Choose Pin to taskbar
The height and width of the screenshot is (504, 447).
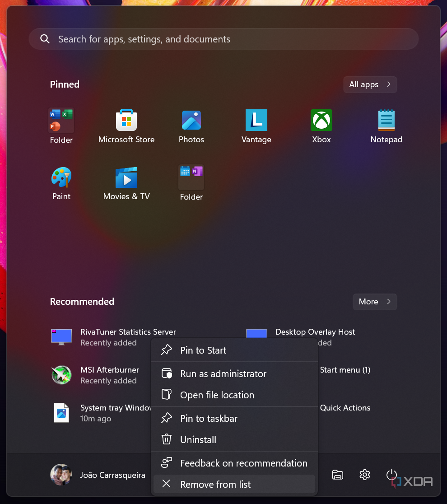[234, 418]
